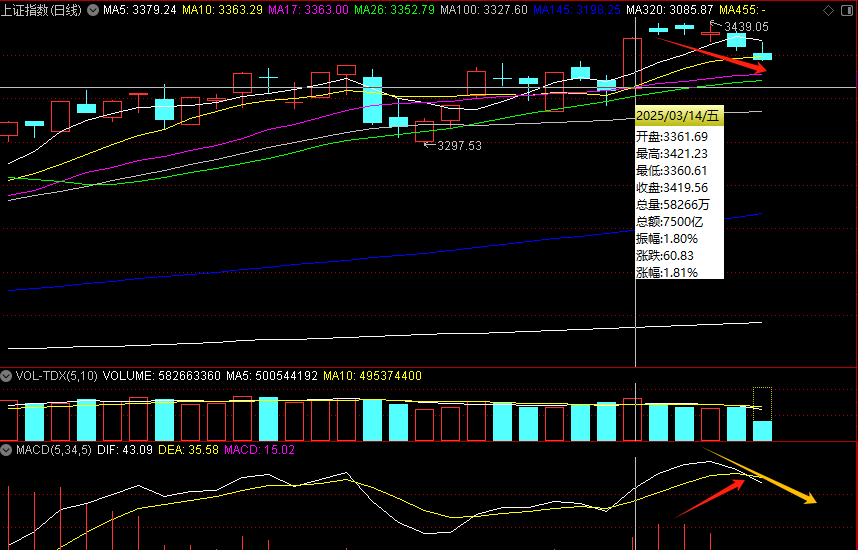Screen dimensions: 858x550
Task: Click the DIF: 43.09 value
Action: (x=125, y=450)
